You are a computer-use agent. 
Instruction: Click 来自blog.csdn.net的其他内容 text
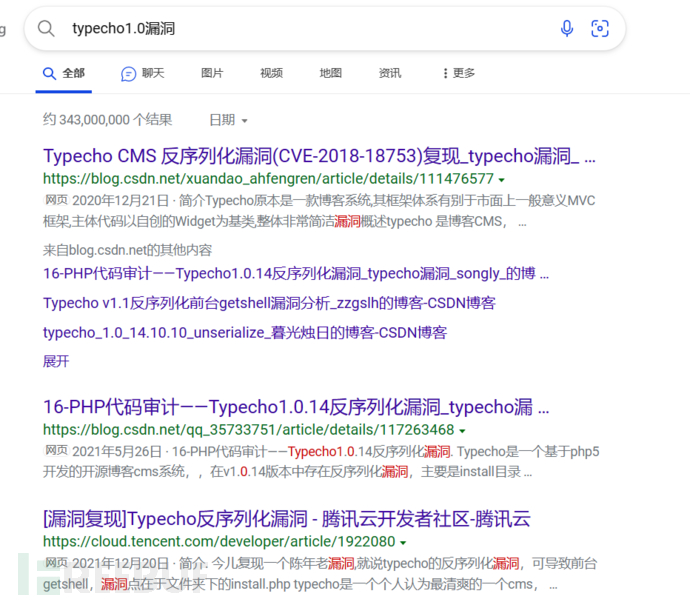127,250
